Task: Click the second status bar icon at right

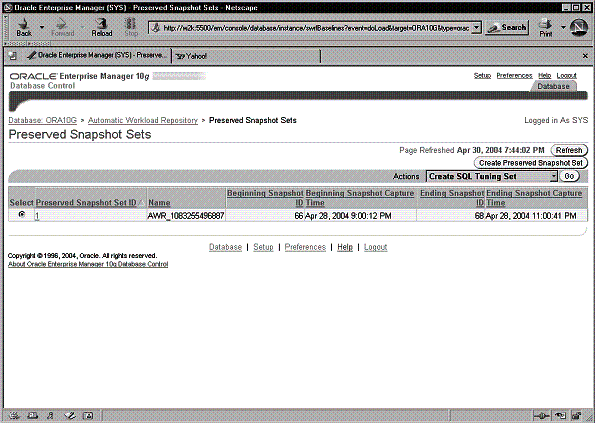Action: coord(560,416)
